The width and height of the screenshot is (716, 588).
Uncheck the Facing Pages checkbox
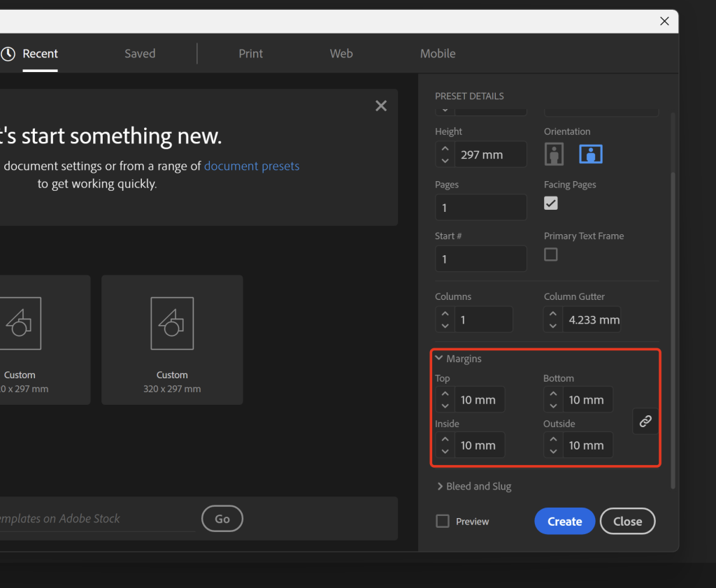click(x=551, y=203)
